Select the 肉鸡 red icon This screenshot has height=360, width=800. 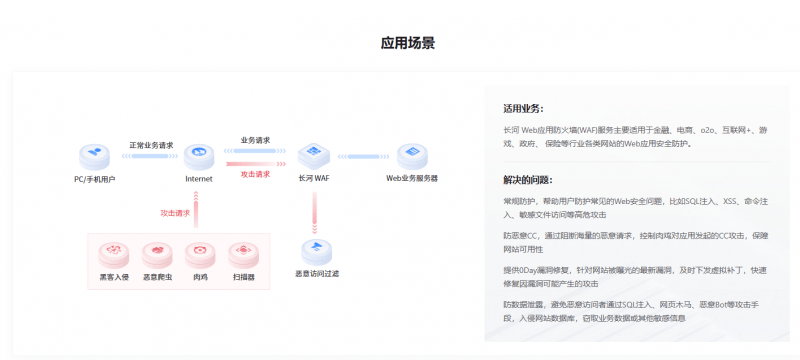click(200, 255)
